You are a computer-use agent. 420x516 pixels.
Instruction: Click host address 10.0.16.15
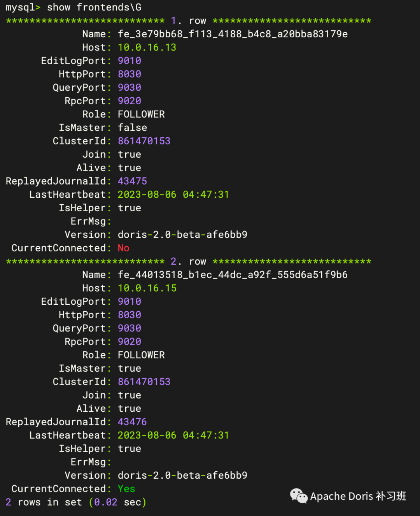click(x=147, y=288)
